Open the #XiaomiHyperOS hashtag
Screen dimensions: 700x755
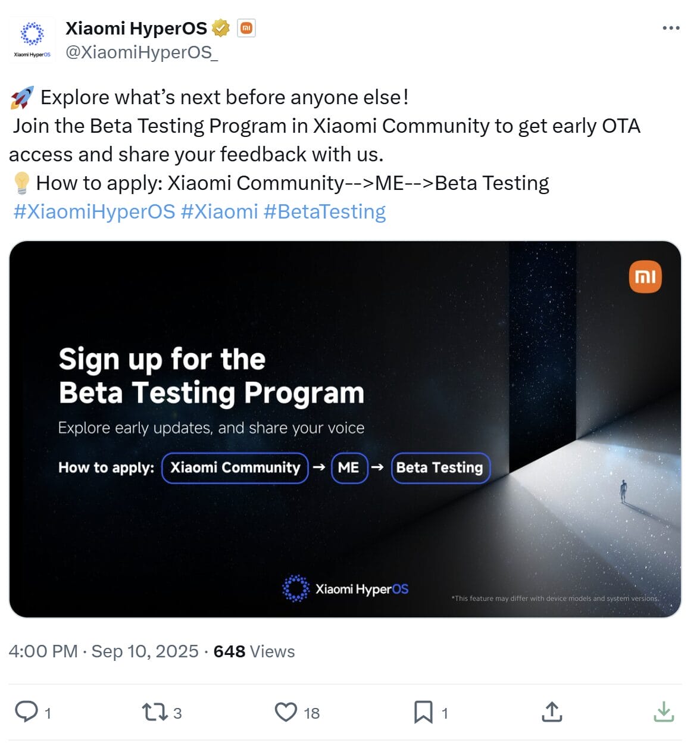point(95,211)
